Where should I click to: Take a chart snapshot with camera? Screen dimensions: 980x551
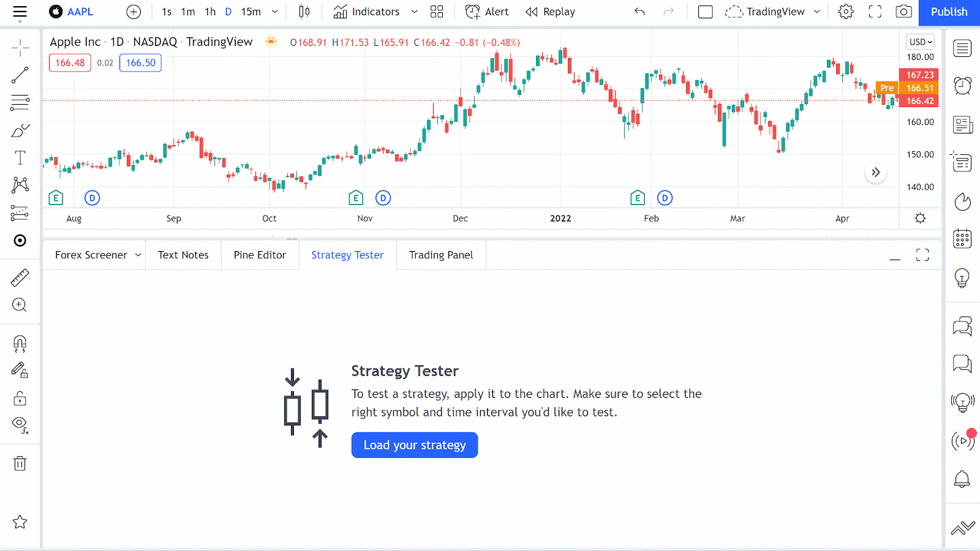(904, 12)
